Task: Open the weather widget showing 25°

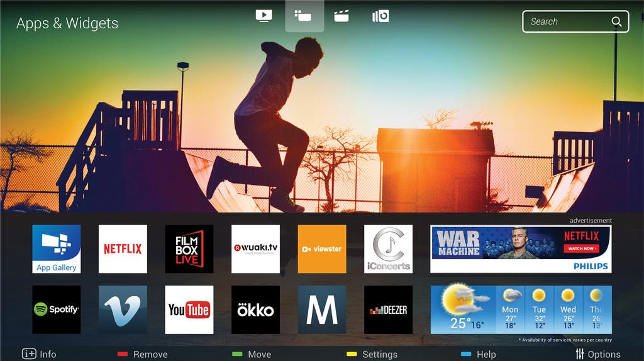Action: pyautogui.click(x=521, y=309)
